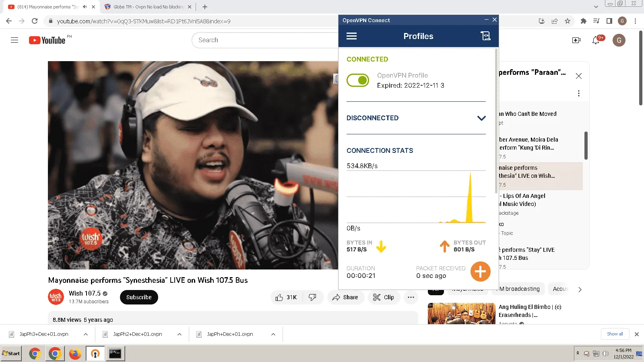This screenshot has width=644, height=362.
Task: Click the connection stats graph
Action: pos(416,197)
